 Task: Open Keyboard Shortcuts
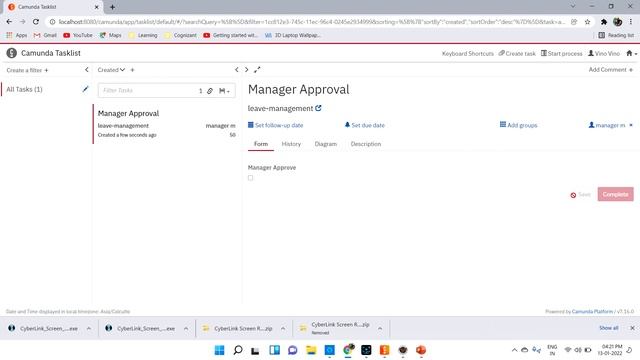click(x=468, y=53)
